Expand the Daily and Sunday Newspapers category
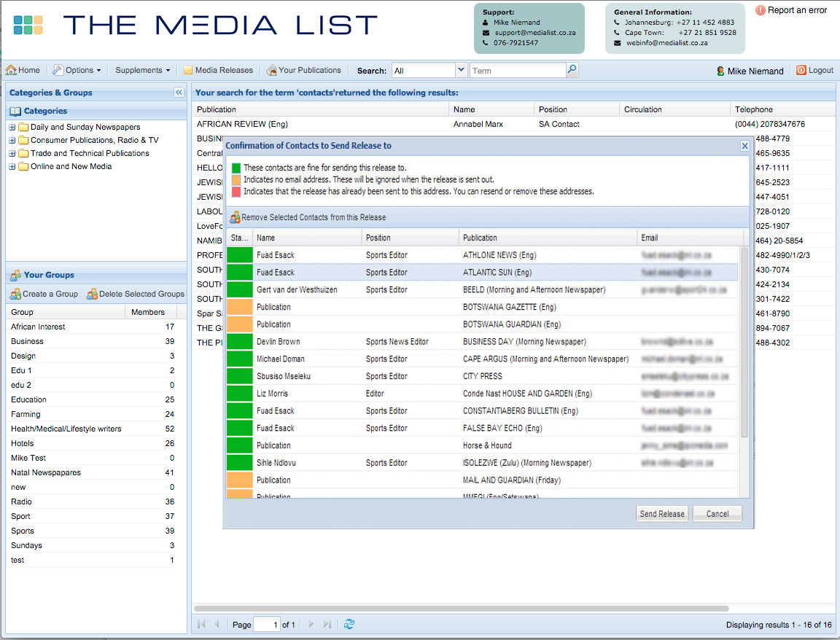Screen dimensions: 840x640 tap(11, 126)
